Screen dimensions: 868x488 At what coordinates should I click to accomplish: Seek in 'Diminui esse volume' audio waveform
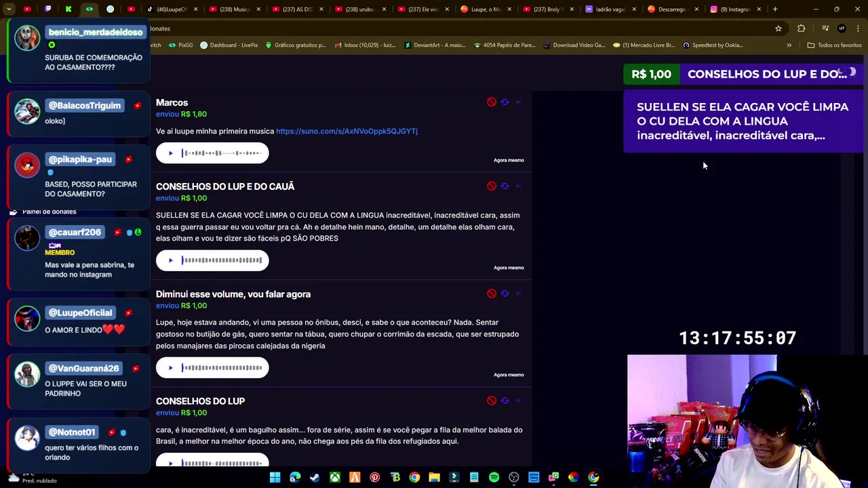point(222,367)
